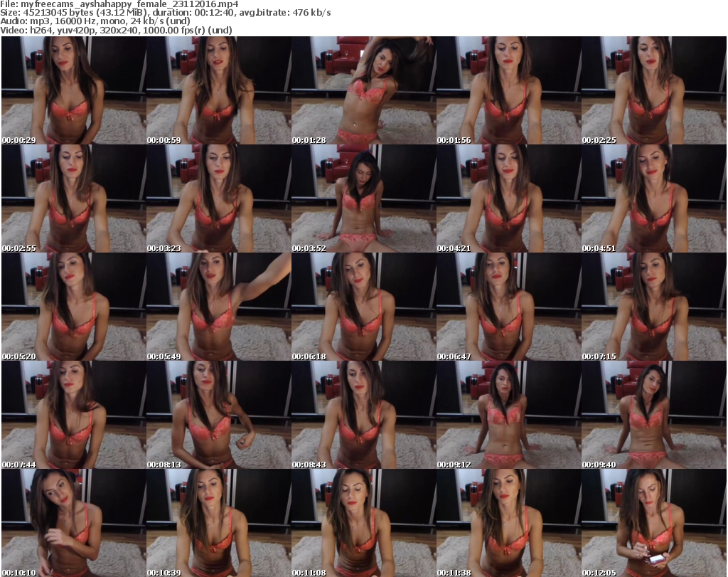Select the thumbnail timestamped 00:00:29
The image size is (728, 577).
pos(74,90)
